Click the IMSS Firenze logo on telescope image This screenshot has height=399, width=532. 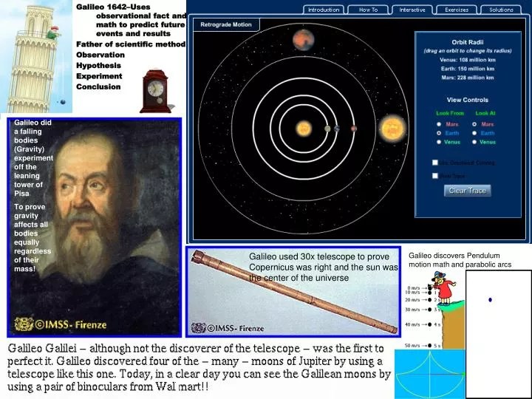tap(228, 328)
